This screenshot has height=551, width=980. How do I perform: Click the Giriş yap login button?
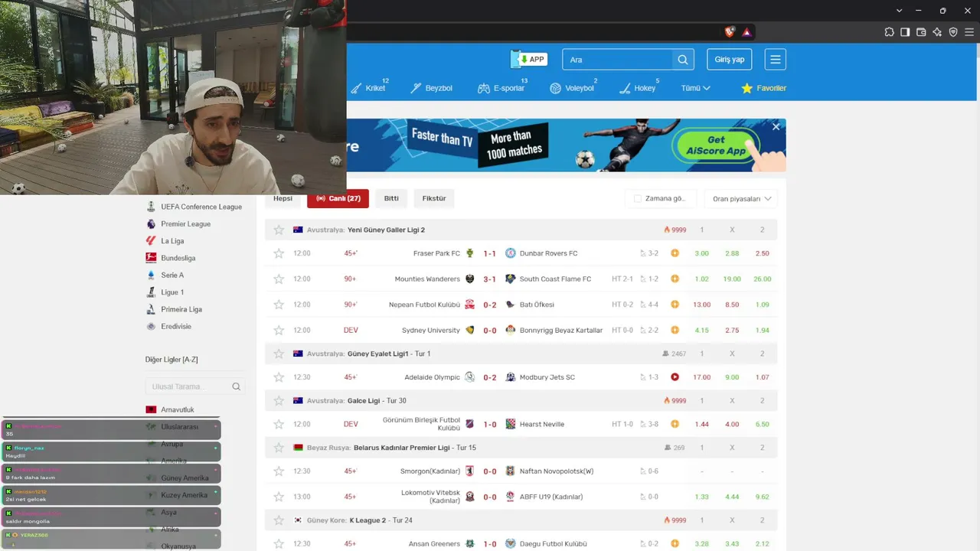click(x=730, y=60)
